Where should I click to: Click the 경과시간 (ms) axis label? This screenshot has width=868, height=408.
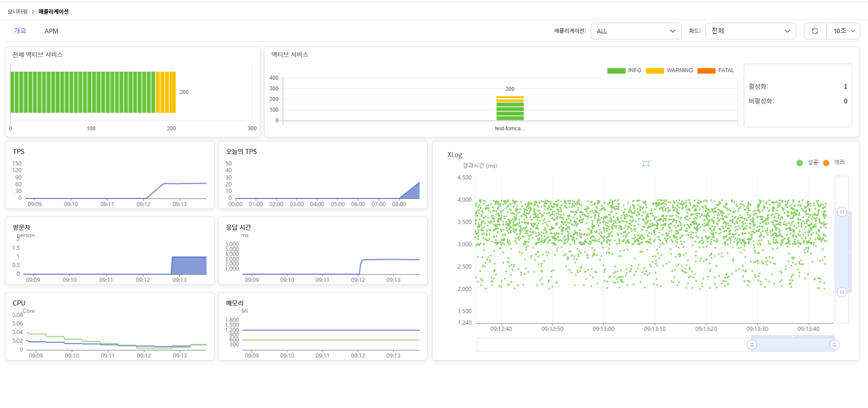(x=480, y=166)
